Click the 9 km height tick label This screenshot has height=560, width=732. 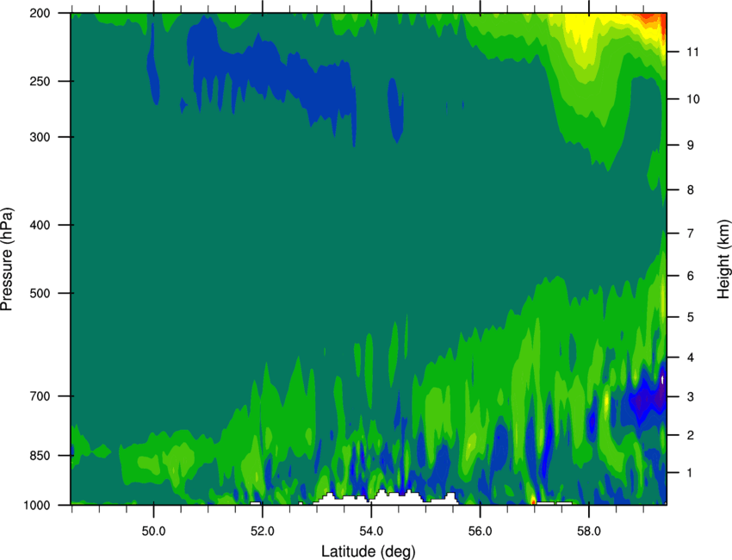691,146
